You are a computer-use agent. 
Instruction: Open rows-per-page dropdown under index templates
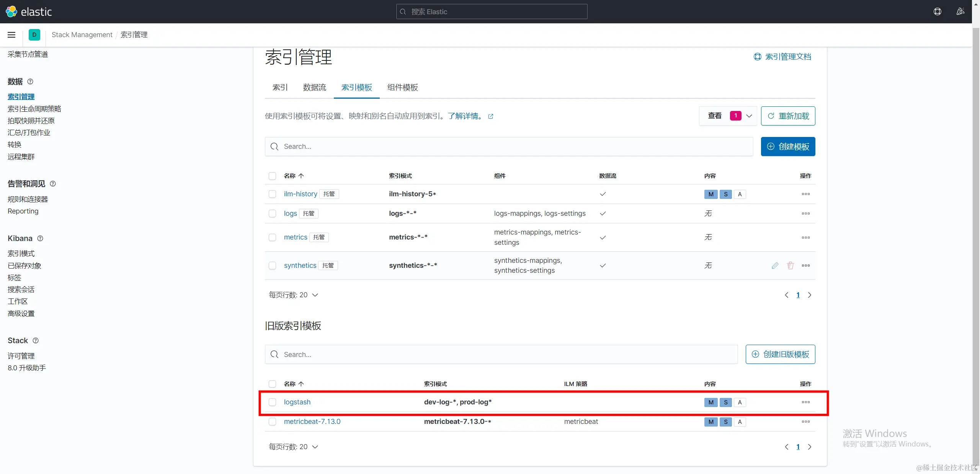point(293,295)
